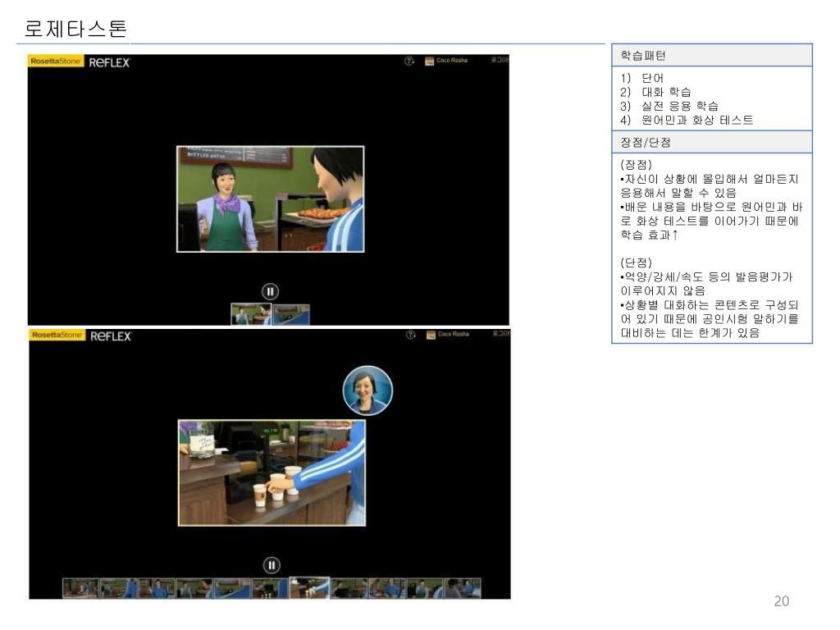Select last thumbnail in lower screen filmstrip

coord(463,587)
